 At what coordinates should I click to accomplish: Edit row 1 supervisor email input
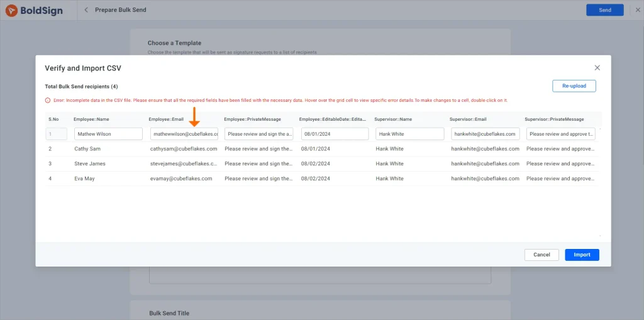486,134
